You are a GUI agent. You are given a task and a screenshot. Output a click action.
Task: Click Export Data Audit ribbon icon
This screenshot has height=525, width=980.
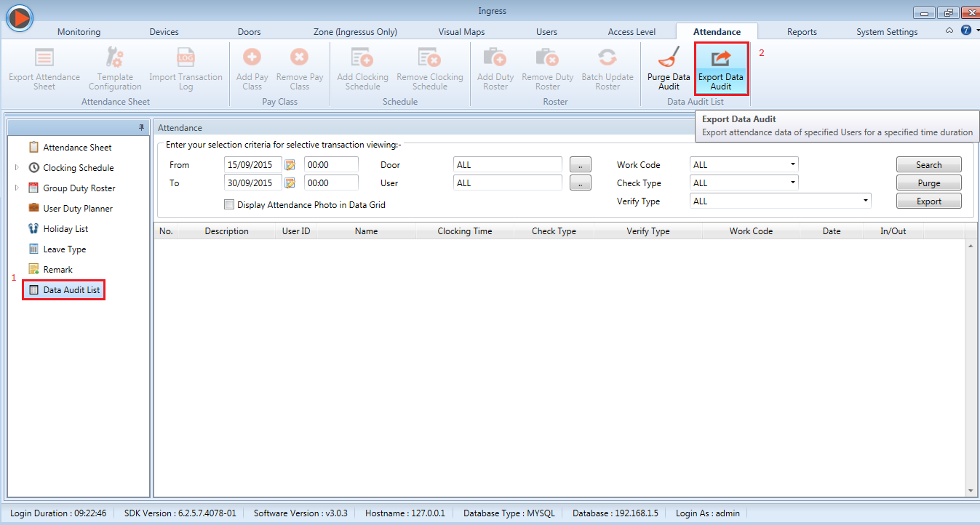click(721, 58)
